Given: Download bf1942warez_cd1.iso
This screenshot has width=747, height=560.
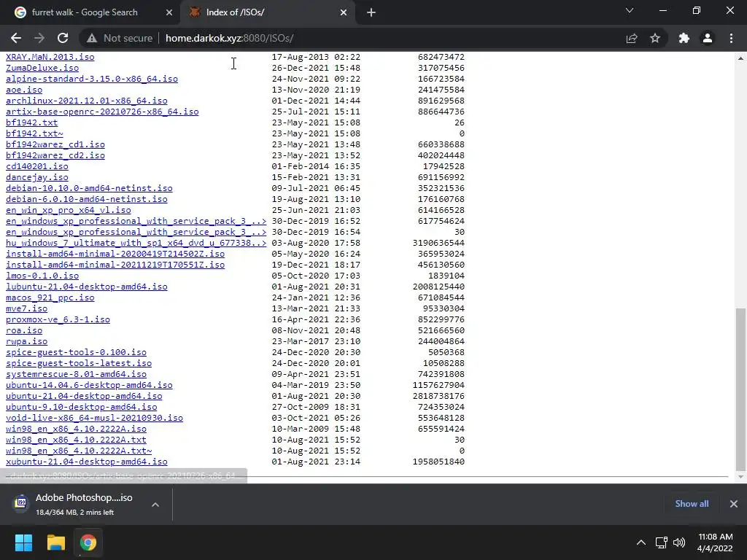Looking at the screenshot, I should (55, 144).
